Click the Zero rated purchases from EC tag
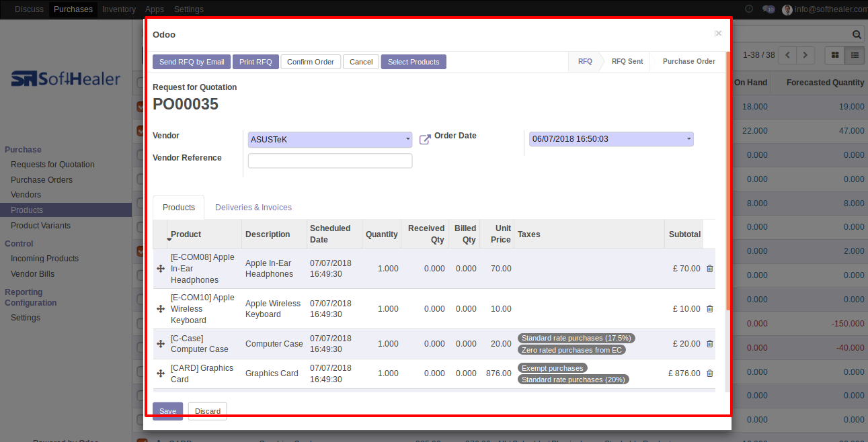The image size is (868, 442). click(571, 350)
